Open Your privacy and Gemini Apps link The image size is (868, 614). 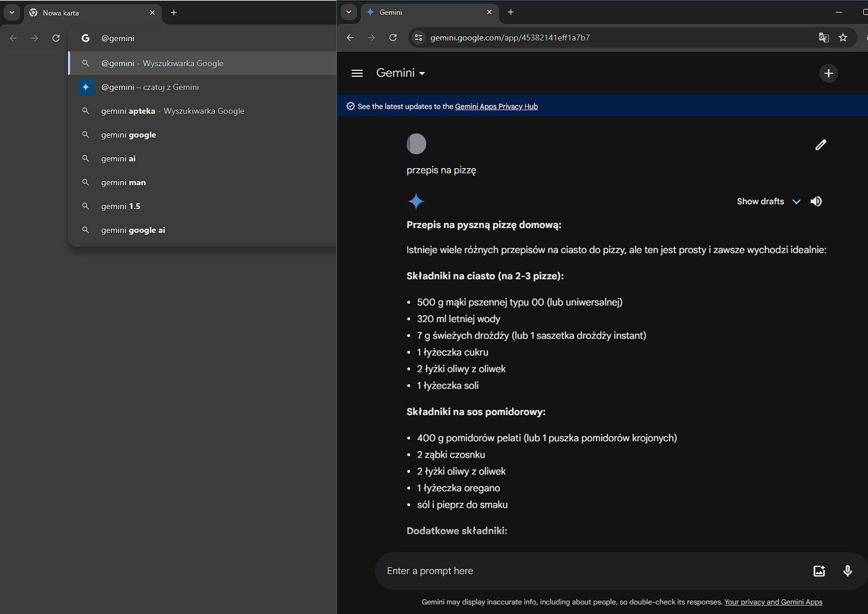click(773, 602)
